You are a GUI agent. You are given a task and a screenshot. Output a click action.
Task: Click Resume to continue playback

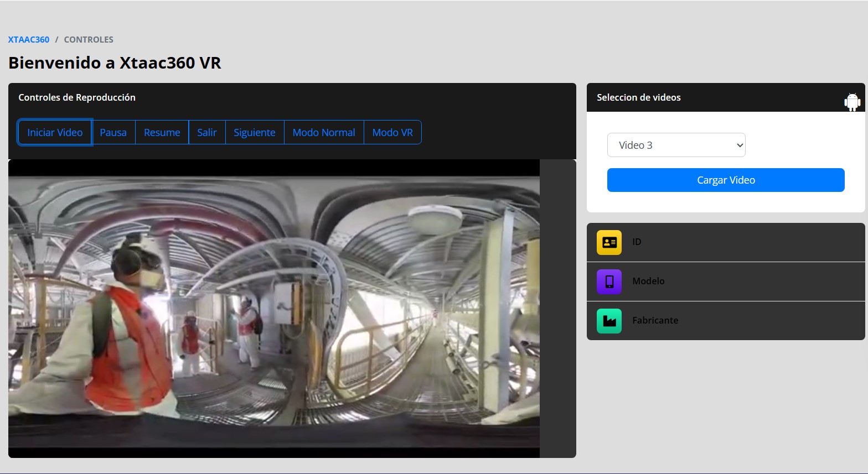point(162,133)
